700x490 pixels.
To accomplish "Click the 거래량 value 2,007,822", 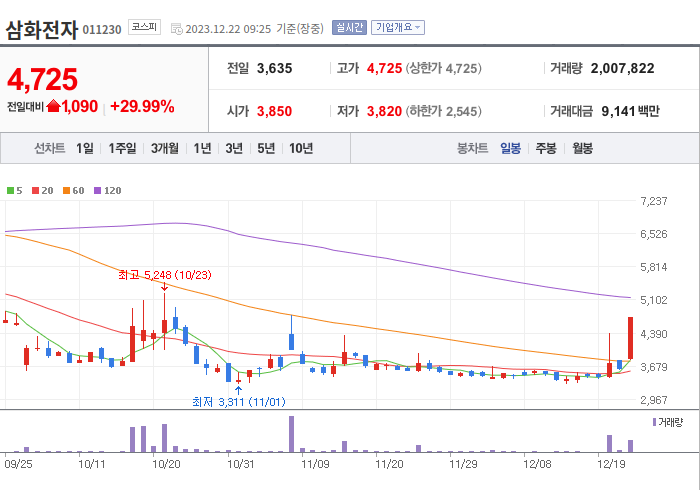I will 622,68.
